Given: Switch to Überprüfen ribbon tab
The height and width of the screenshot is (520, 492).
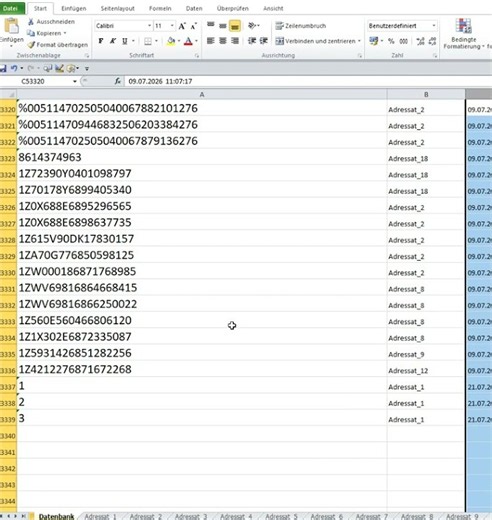Looking at the screenshot, I should click(233, 9).
